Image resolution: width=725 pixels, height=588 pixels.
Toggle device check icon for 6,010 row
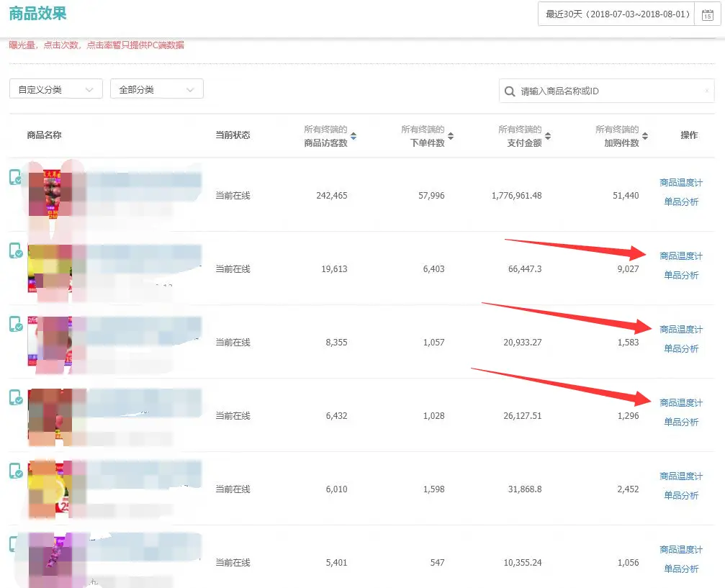coord(16,471)
